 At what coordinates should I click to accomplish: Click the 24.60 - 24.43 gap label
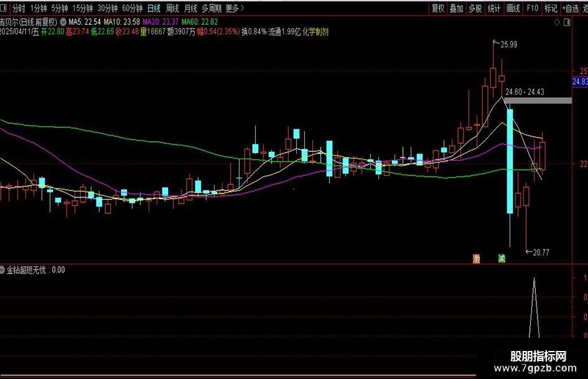pyautogui.click(x=525, y=92)
